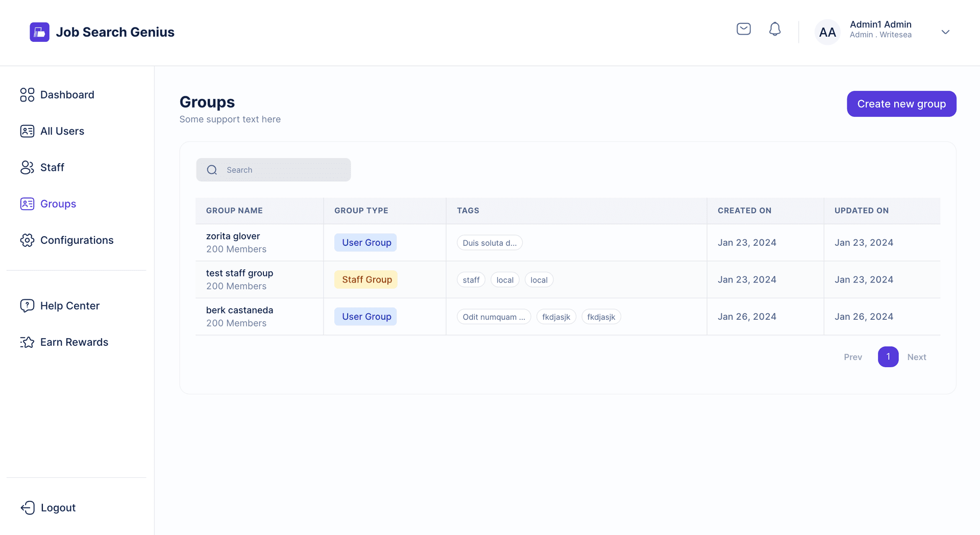Open the mail inbox icon

(743, 29)
